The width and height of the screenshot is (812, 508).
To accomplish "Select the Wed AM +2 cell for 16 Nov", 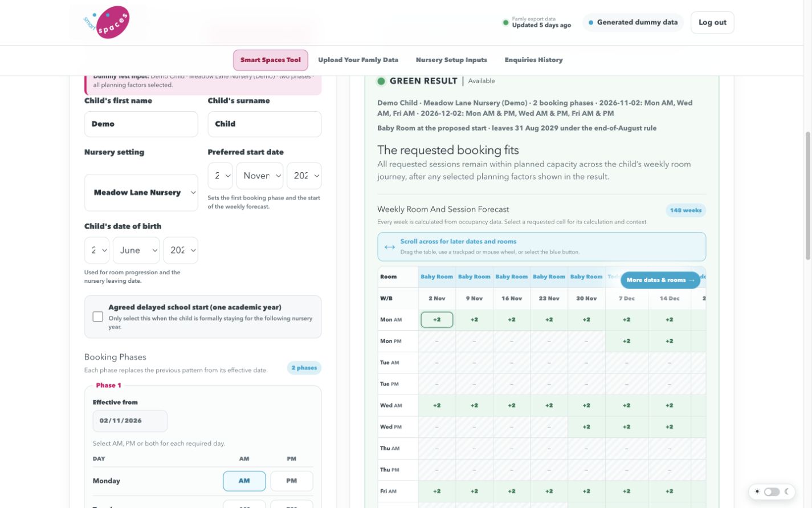I will click(512, 405).
